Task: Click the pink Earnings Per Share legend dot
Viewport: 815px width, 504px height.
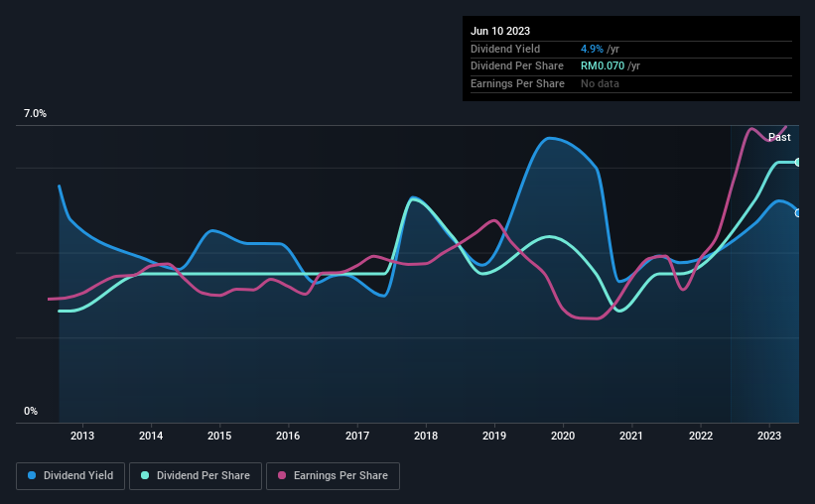Action: (x=282, y=475)
